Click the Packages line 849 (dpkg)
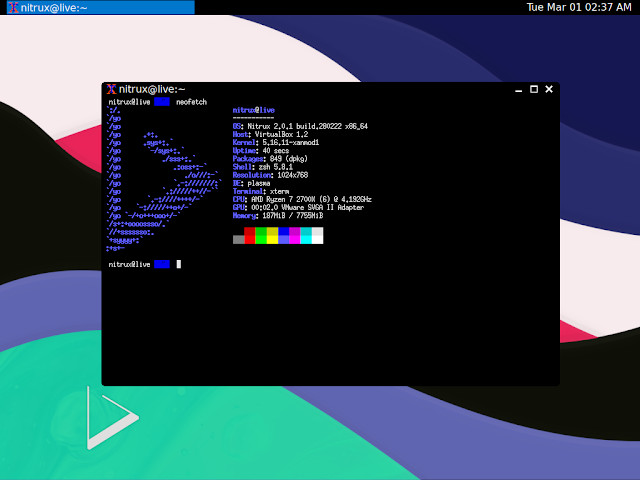The width and height of the screenshot is (640, 480). tap(270, 159)
